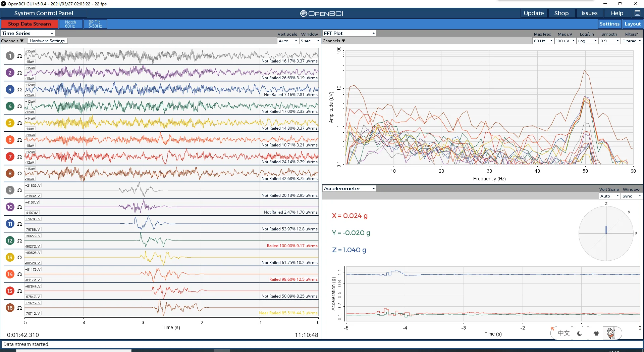Click the ohm impedance icon for channel 5

[x=19, y=123]
